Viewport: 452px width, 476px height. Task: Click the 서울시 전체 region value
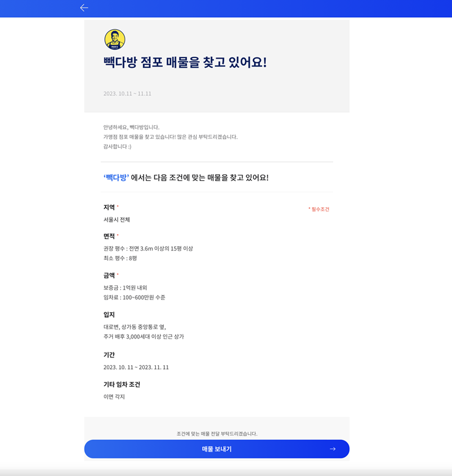coord(117,219)
